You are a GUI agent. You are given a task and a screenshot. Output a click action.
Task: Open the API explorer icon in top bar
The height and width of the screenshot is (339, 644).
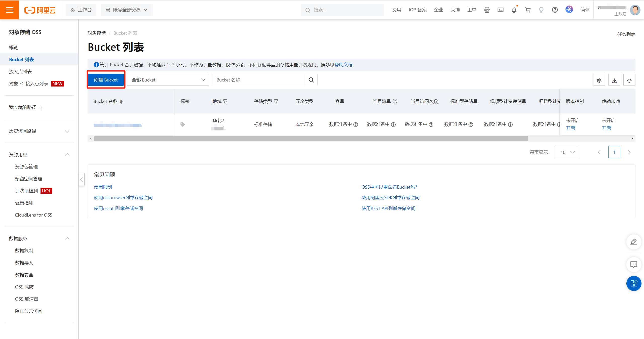click(487, 10)
